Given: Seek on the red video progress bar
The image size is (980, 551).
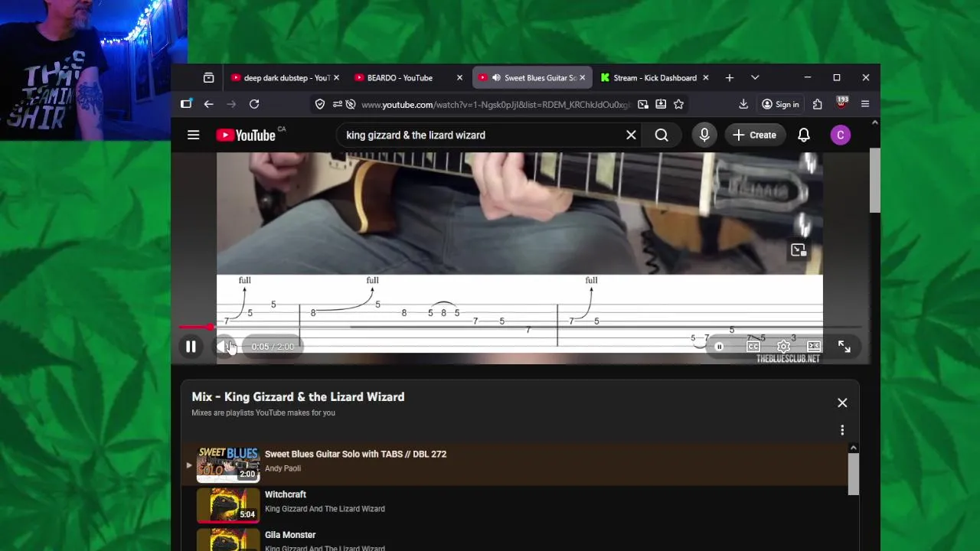Looking at the screenshot, I should point(520,328).
